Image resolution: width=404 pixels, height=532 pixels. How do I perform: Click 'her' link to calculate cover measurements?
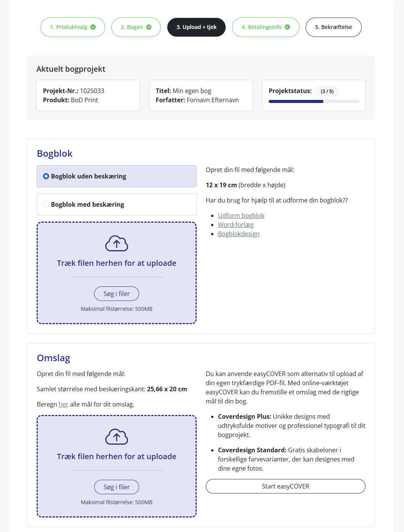coord(63,404)
